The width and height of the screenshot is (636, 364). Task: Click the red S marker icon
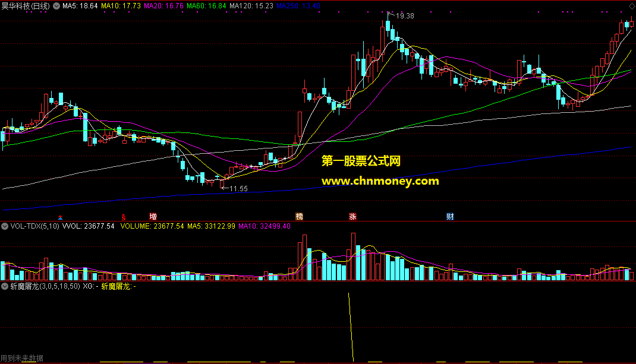[x=123, y=217]
